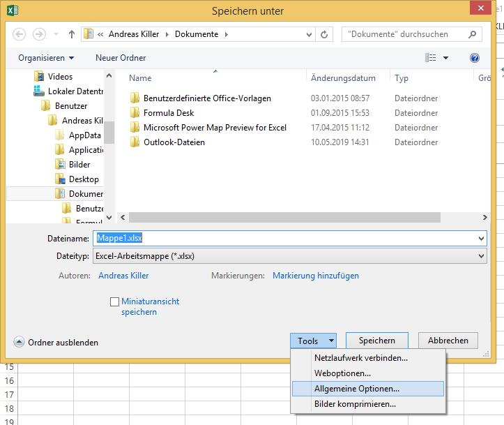Click the change view layout icon

[432, 58]
